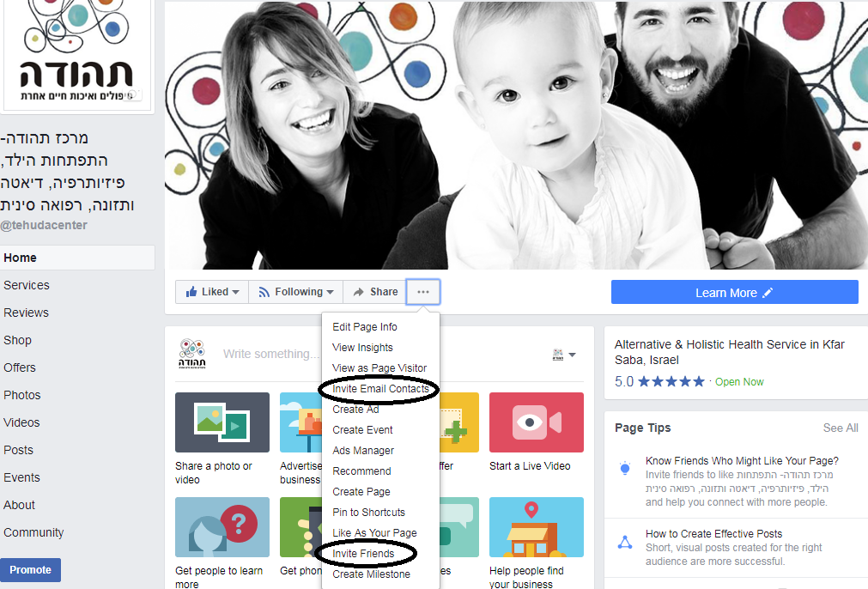The height and width of the screenshot is (589, 868).
Task: Go to Reviews in left sidebar
Action: point(26,313)
